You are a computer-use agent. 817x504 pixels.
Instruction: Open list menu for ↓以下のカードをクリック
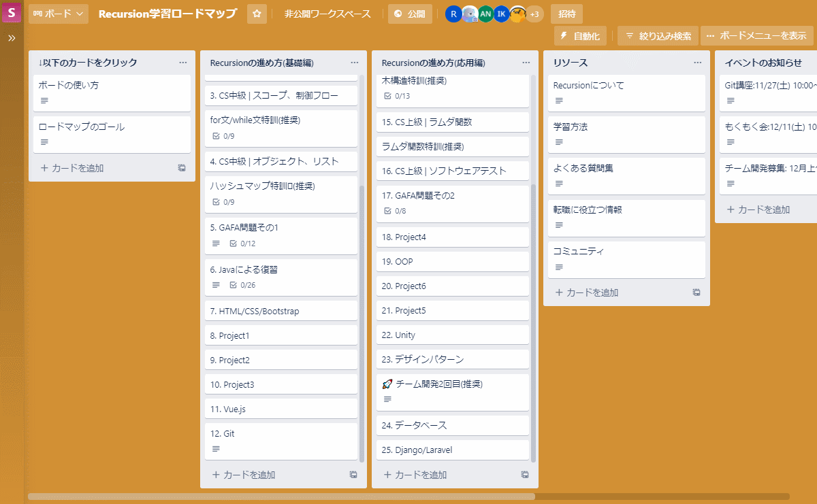[x=182, y=63]
